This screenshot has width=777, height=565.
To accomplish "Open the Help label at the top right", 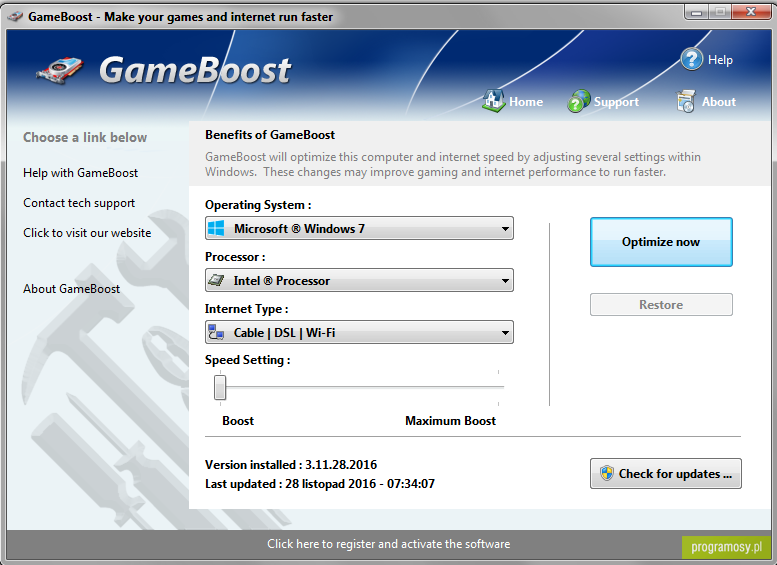I will click(x=720, y=59).
